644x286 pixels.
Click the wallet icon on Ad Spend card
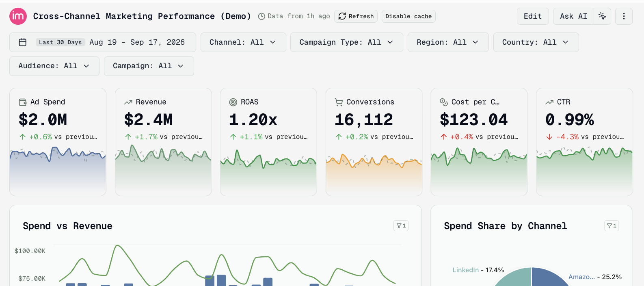[x=23, y=102]
